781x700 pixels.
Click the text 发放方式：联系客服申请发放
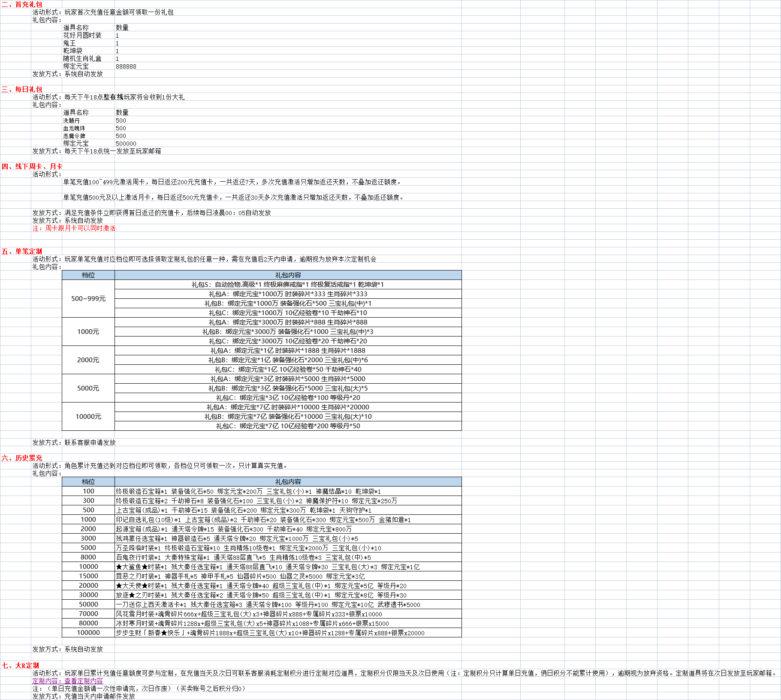coord(74,442)
